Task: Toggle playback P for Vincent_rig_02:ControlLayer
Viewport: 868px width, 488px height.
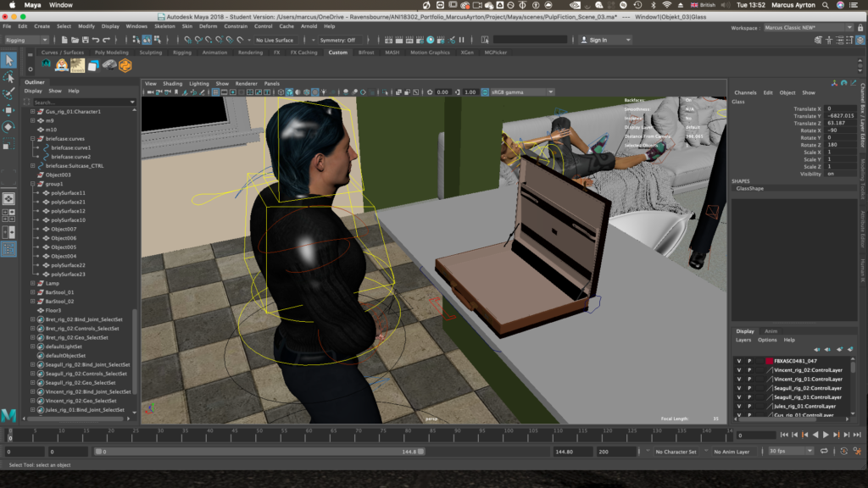Action: 749,370
